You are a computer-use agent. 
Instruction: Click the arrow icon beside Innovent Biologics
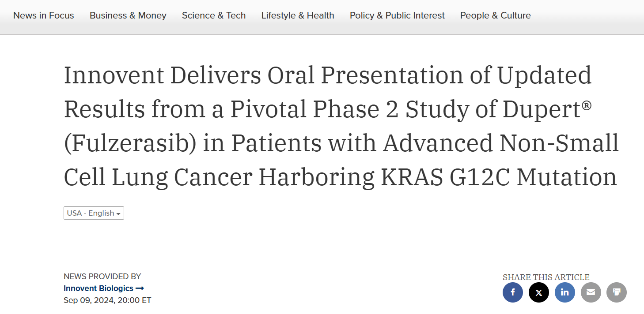point(140,288)
